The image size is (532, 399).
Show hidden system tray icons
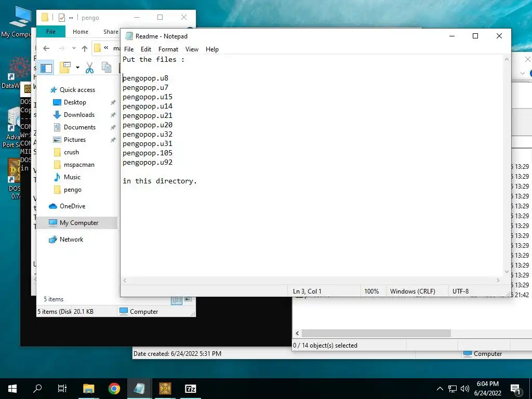(440, 389)
